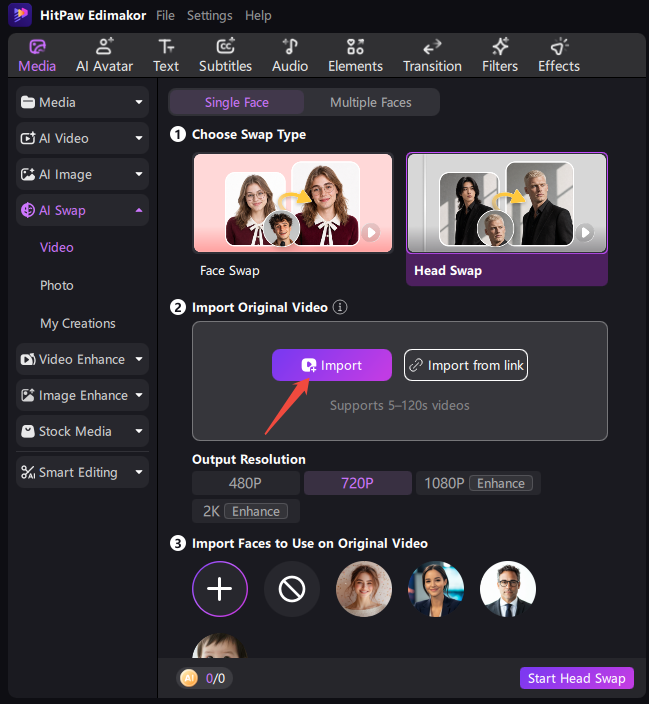Screen dimensions: 649x704
Task: Open the Elements tool
Action: click(355, 56)
